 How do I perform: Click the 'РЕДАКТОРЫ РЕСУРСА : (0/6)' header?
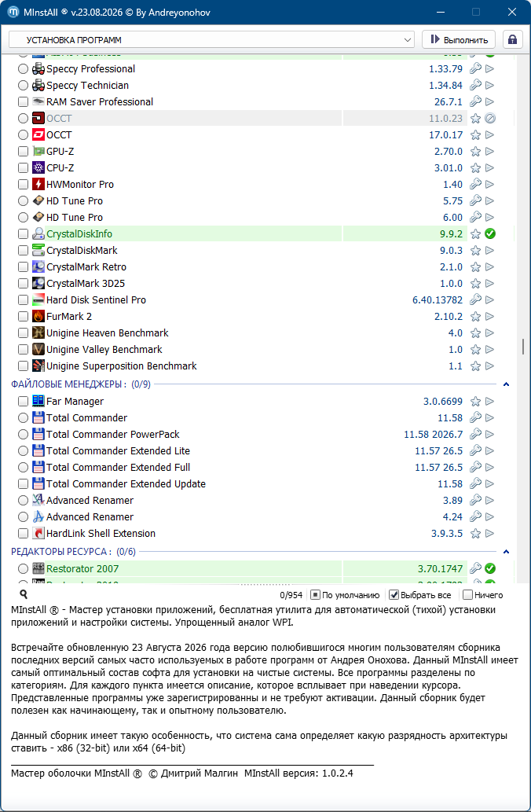74,552
